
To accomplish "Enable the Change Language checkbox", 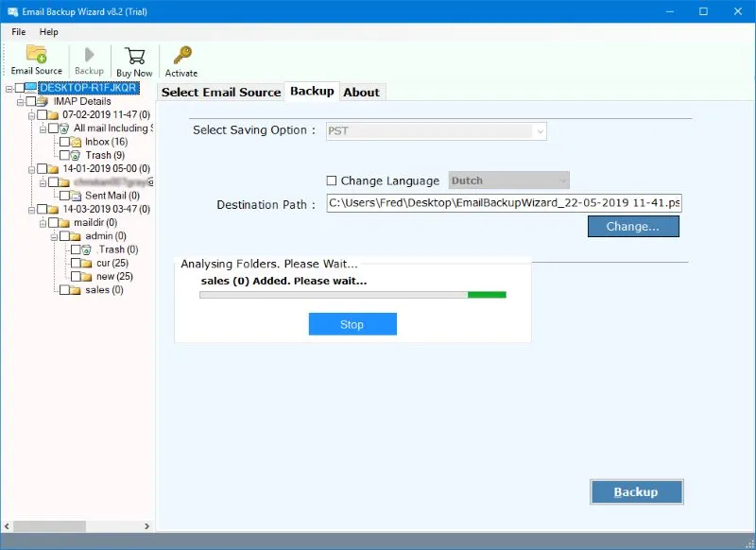I will coord(332,180).
